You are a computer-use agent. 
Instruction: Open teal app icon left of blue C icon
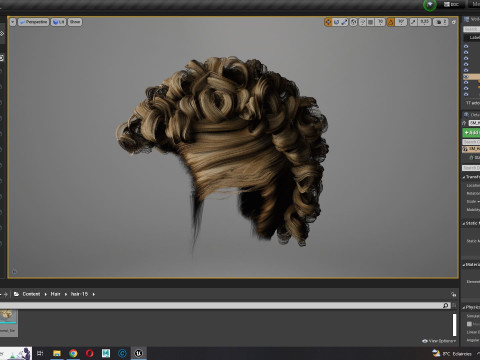pyautogui.click(x=106, y=353)
